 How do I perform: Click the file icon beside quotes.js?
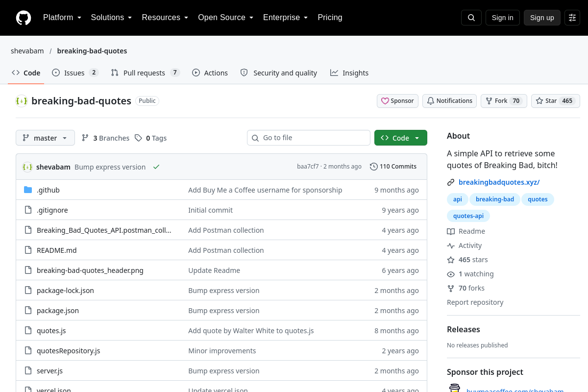click(x=28, y=331)
